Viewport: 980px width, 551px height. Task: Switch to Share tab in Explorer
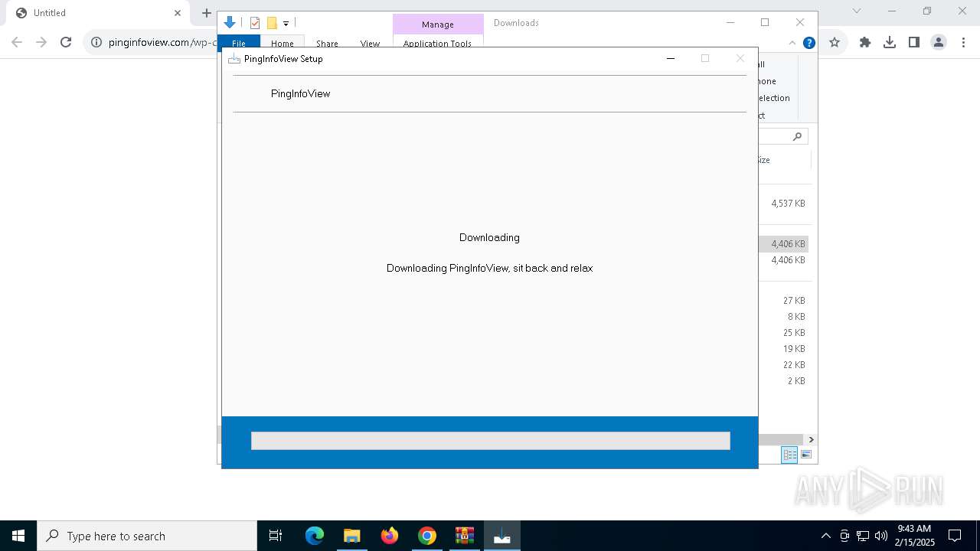[x=327, y=44]
